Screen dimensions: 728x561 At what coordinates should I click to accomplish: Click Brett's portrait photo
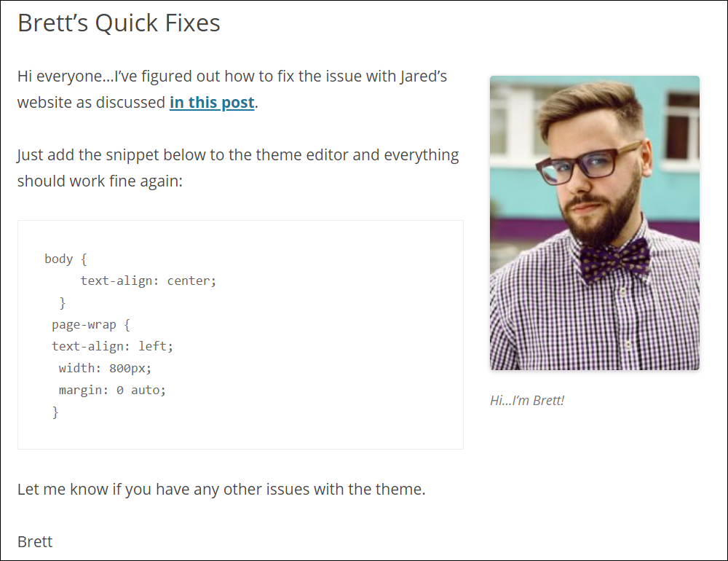point(594,223)
